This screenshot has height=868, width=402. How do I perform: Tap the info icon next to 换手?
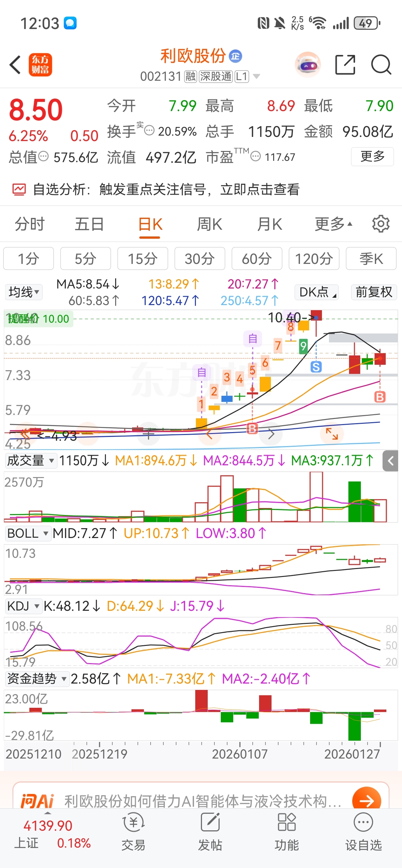[x=149, y=130]
